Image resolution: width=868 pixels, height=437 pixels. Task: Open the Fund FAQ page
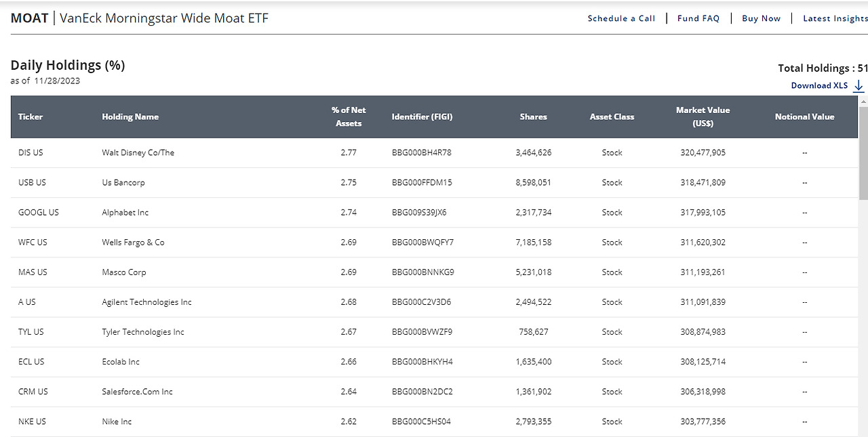coord(698,18)
